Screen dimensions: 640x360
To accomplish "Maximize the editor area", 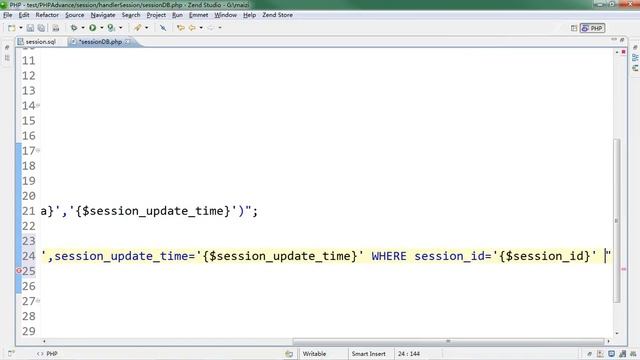I will pos(622,40).
